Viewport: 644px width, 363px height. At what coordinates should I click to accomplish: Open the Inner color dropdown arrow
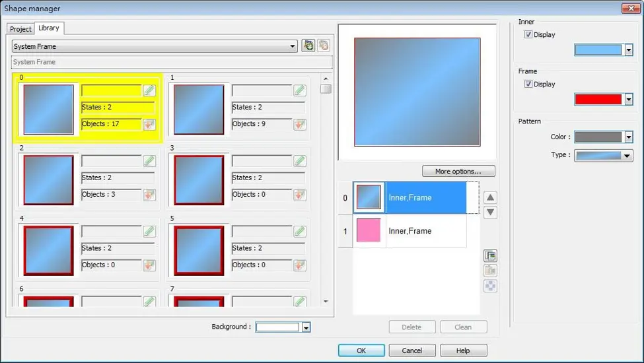[x=628, y=50]
